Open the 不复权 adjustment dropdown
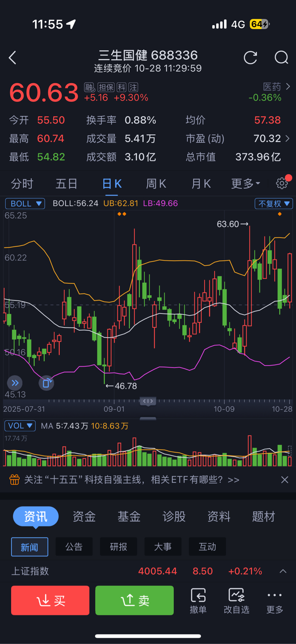 (274, 204)
